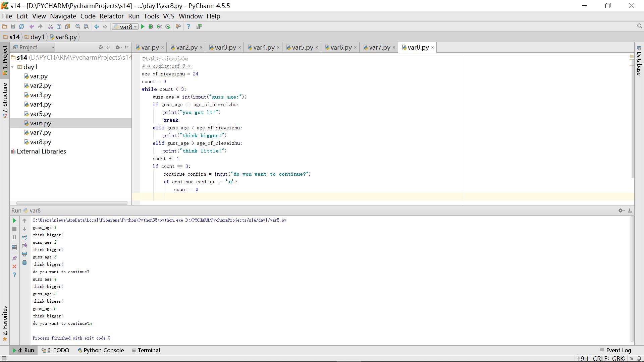Switch to var3.py editor tab
The height and width of the screenshot is (362, 644).
[x=225, y=48]
